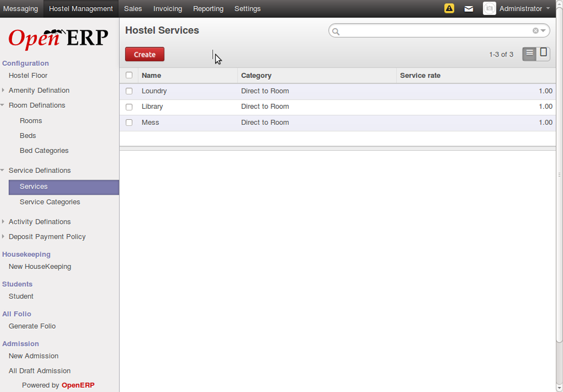Click the Activity Definations label
This screenshot has width=563, height=392.
[40, 222]
